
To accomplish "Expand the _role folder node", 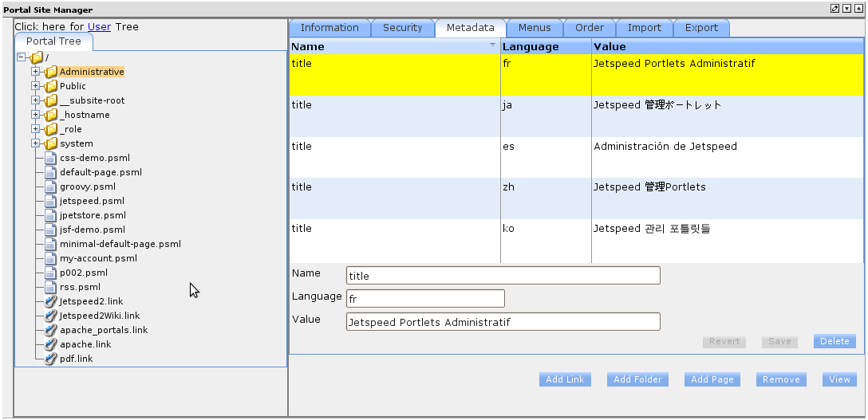I will point(36,130).
